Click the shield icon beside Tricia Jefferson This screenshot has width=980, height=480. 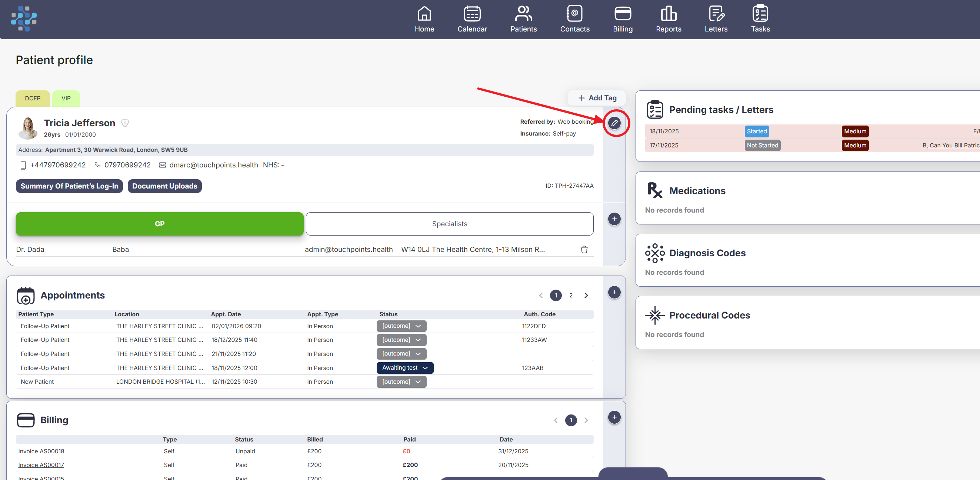[125, 123]
